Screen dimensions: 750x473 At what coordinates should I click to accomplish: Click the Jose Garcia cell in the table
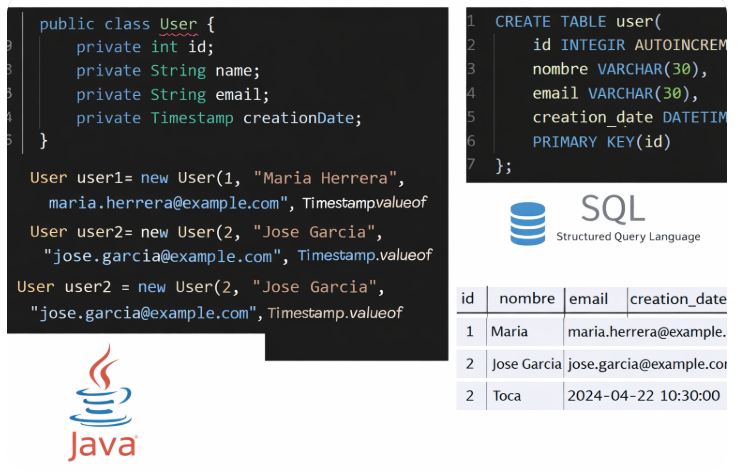point(525,364)
